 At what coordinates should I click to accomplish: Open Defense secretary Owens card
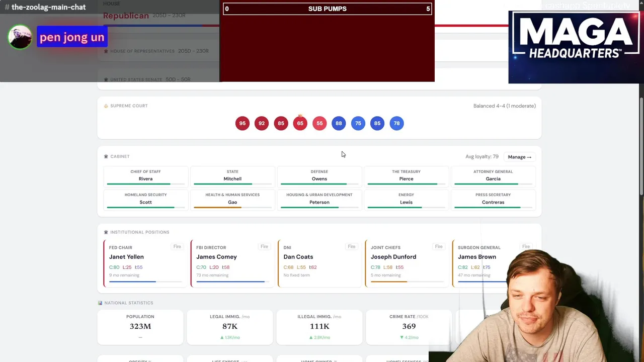(319, 176)
